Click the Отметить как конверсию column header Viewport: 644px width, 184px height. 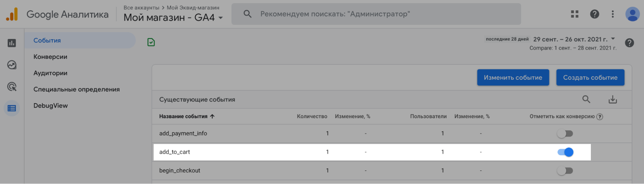pyautogui.click(x=562, y=116)
